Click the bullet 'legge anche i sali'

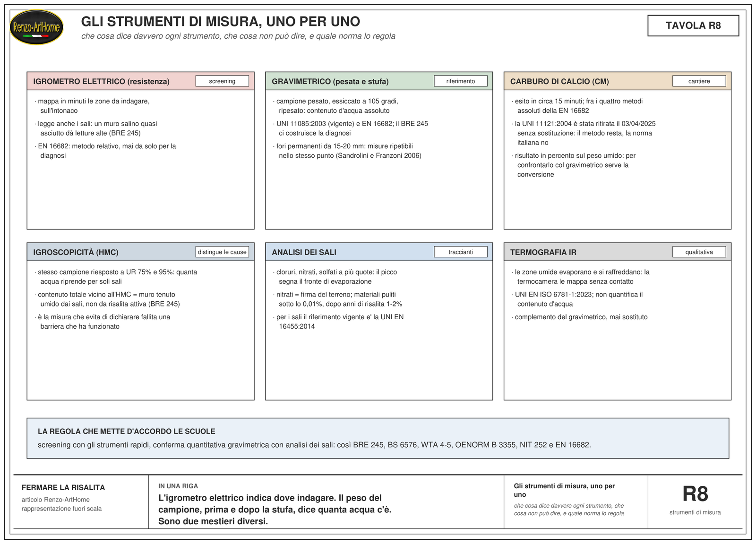click(95, 128)
